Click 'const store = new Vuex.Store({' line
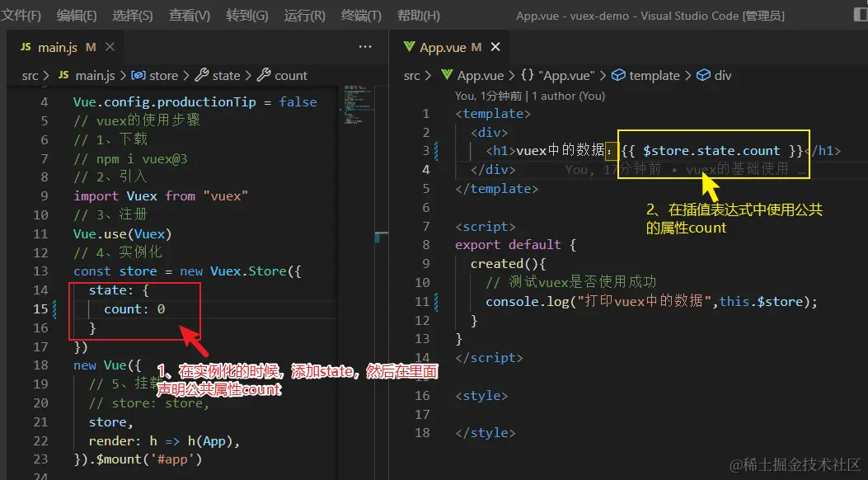The width and height of the screenshot is (868, 480). (187, 271)
